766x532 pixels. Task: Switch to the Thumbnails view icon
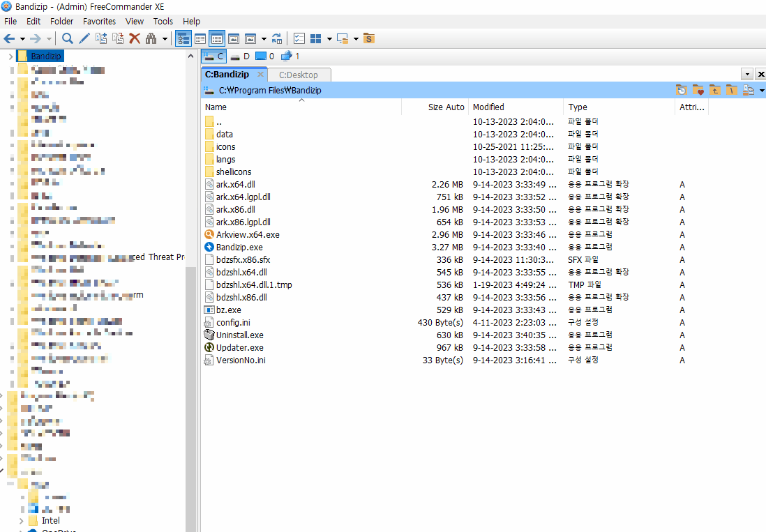pyautogui.click(x=234, y=38)
